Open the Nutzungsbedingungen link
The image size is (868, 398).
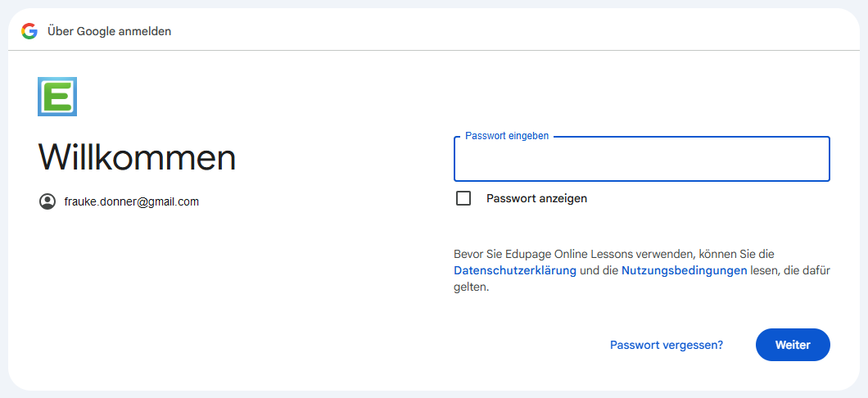685,271
